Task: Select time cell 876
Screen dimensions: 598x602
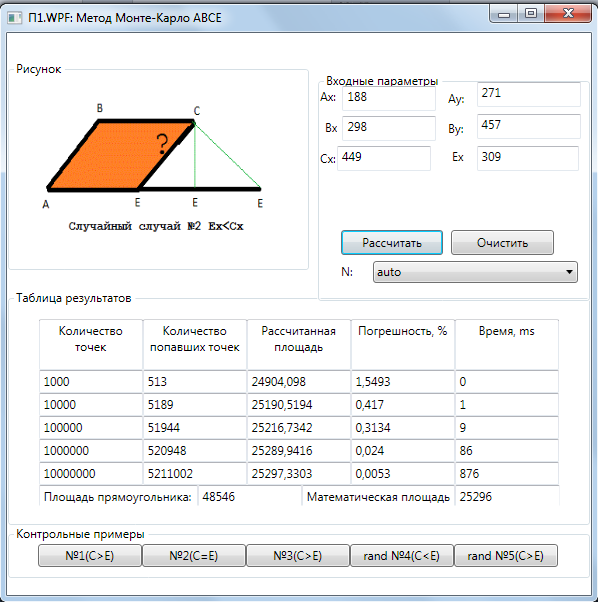Action: (x=507, y=473)
